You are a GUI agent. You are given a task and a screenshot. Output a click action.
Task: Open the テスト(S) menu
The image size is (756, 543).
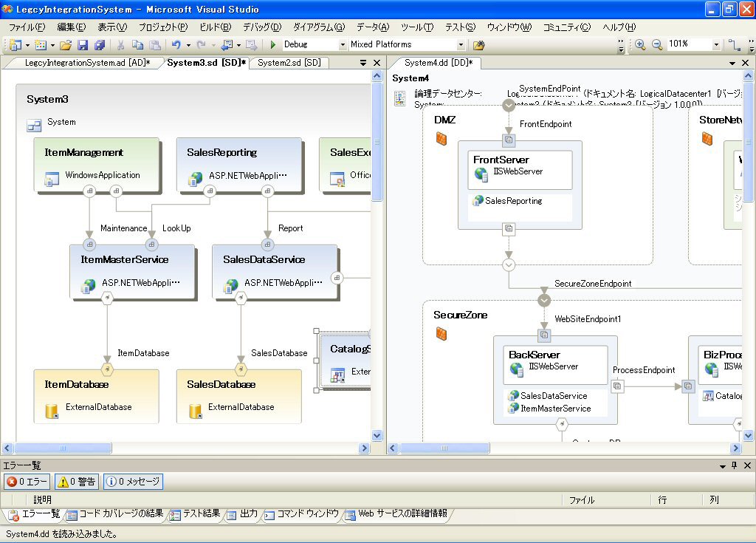click(x=460, y=27)
